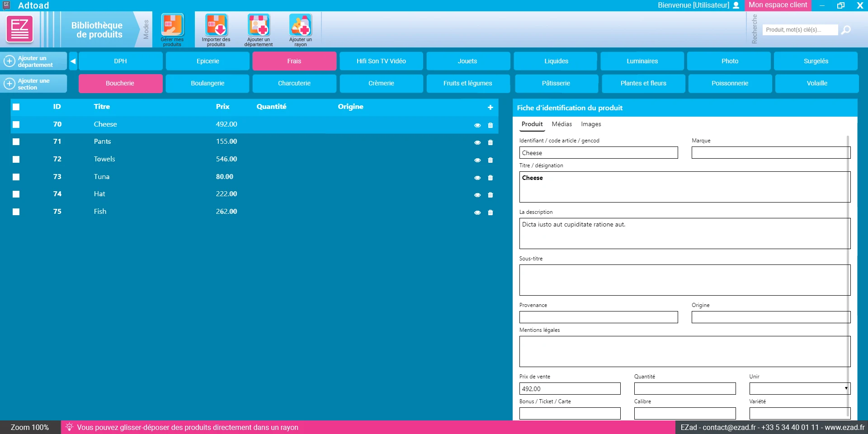Viewport: 868px width, 434px height.
Task: Open the Unir dropdown
Action: point(800,388)
